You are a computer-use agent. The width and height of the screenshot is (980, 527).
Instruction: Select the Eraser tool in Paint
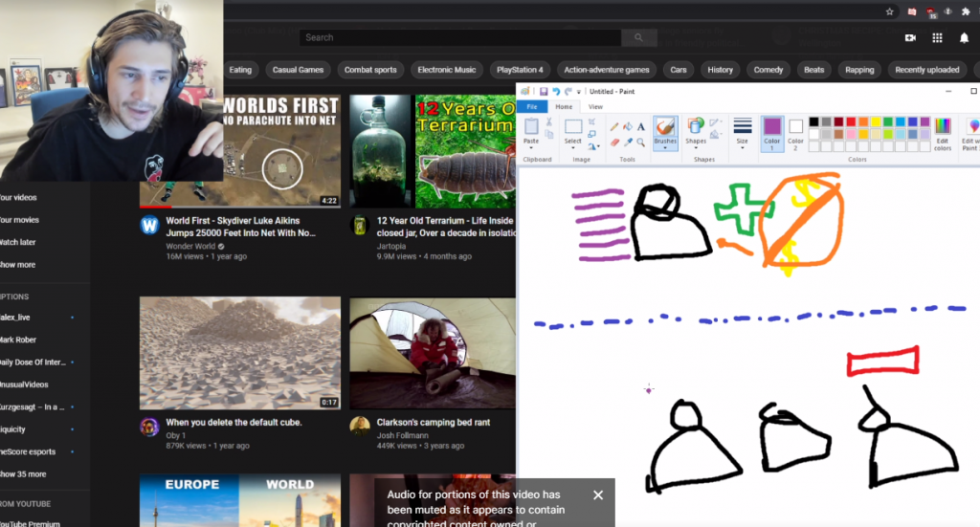(x=614, y=143)
